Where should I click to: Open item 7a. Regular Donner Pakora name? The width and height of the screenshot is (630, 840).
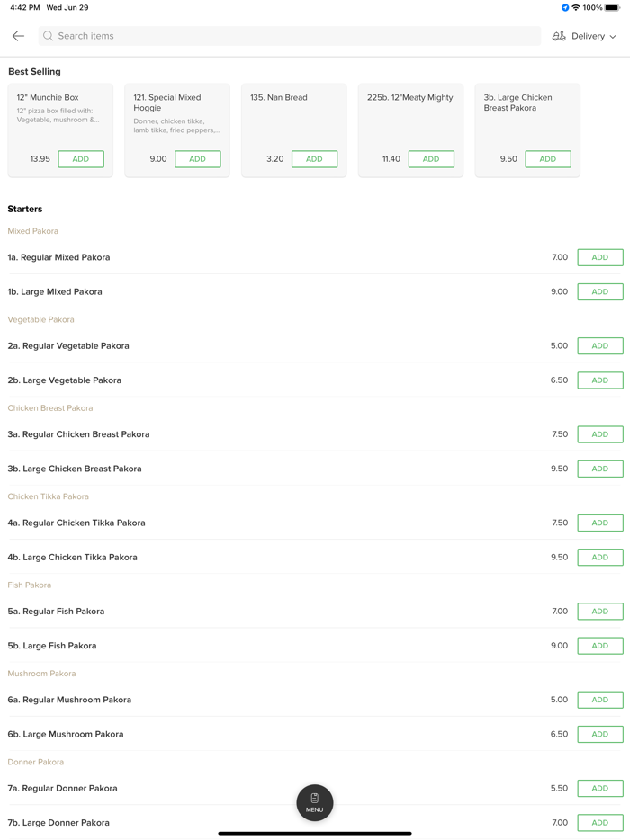coord(63,788)
